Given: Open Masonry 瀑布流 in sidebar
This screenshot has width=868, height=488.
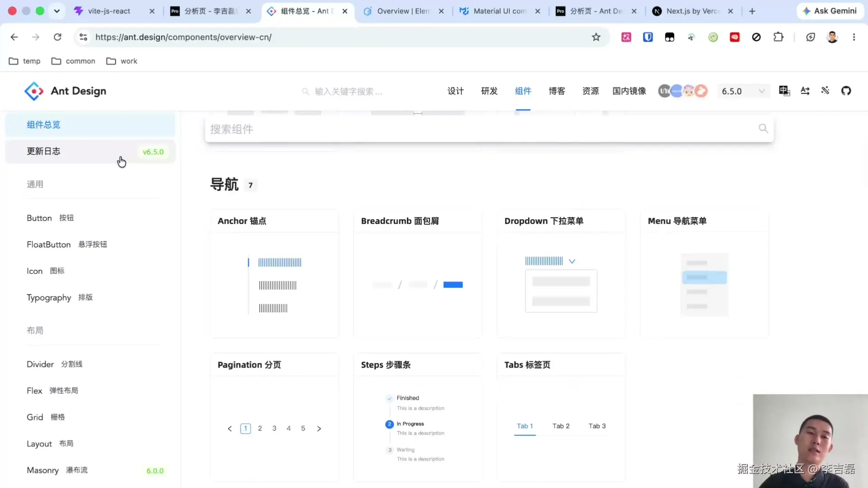Looking at the screenshot, I should tap(90, 470).
